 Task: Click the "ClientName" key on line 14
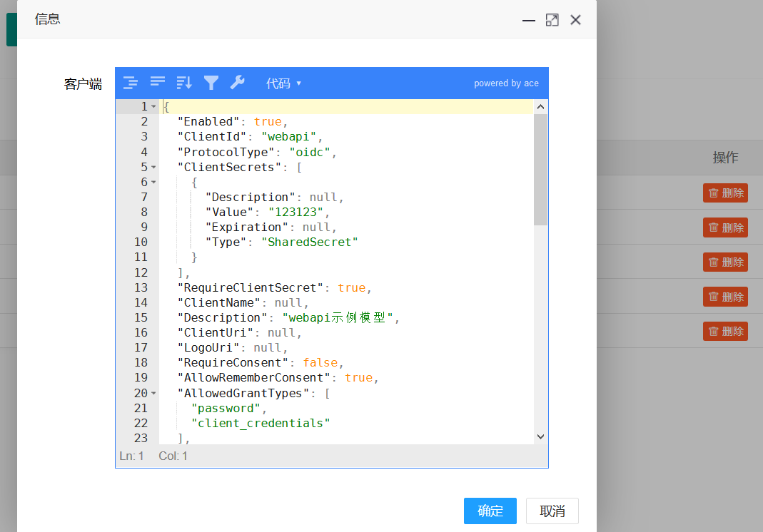(x=219, y=303)
